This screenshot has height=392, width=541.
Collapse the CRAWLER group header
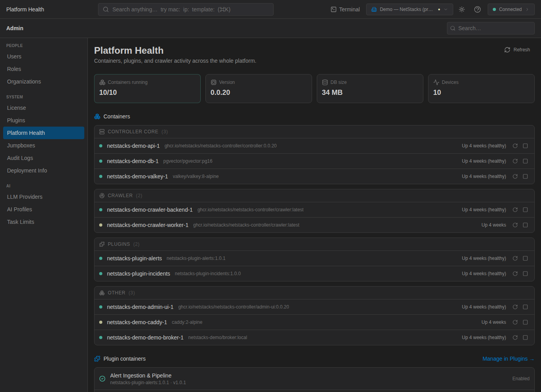point(314,196)
